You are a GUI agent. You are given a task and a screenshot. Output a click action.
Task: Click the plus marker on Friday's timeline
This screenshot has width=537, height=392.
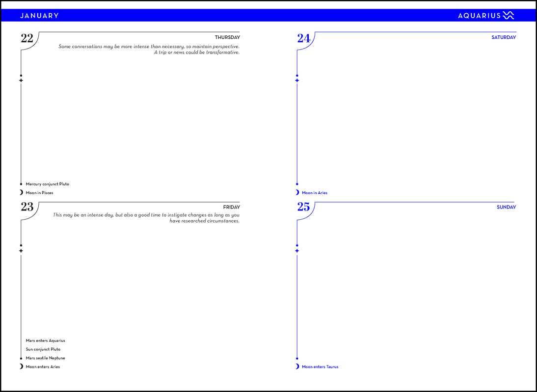21,251
